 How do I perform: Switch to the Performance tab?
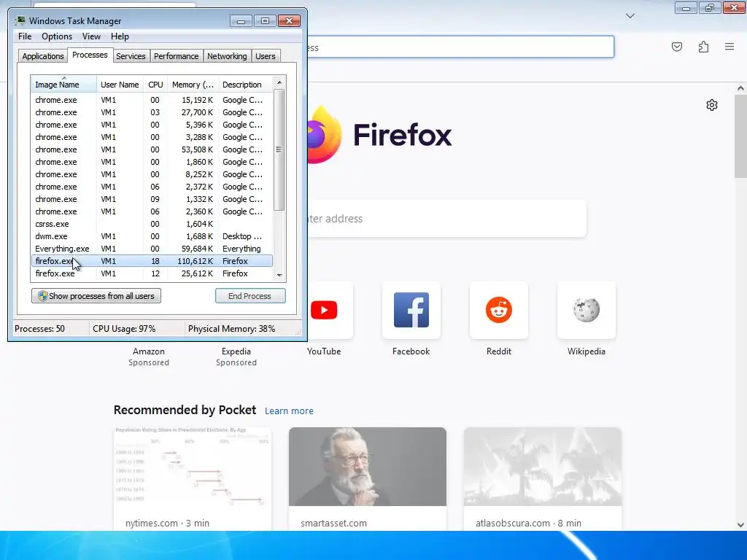[x=176, y=55]
